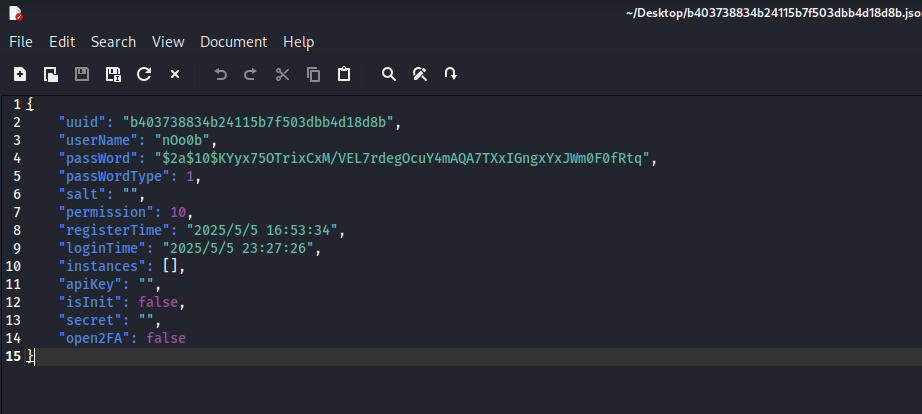Open Find with the magnifier icon
This screenshot has width=922, height=414.
[x=389, y=74]
